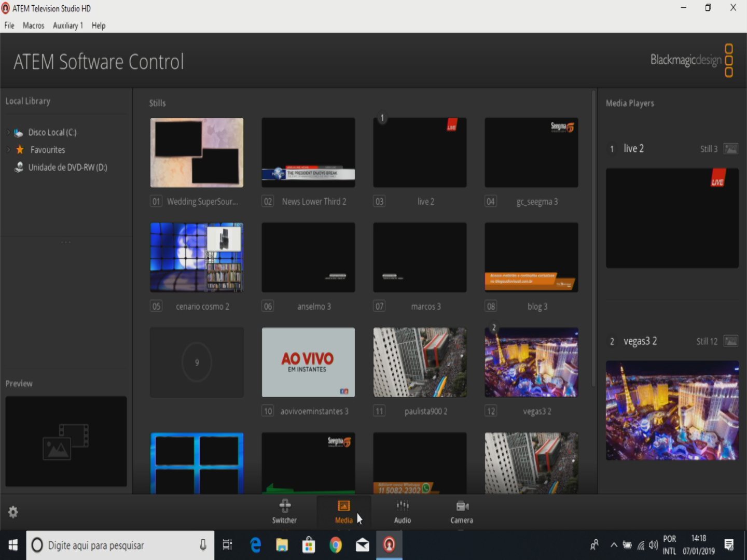Open settings gear at bottom left
The image size is (747, 560).
click(13, 512)
